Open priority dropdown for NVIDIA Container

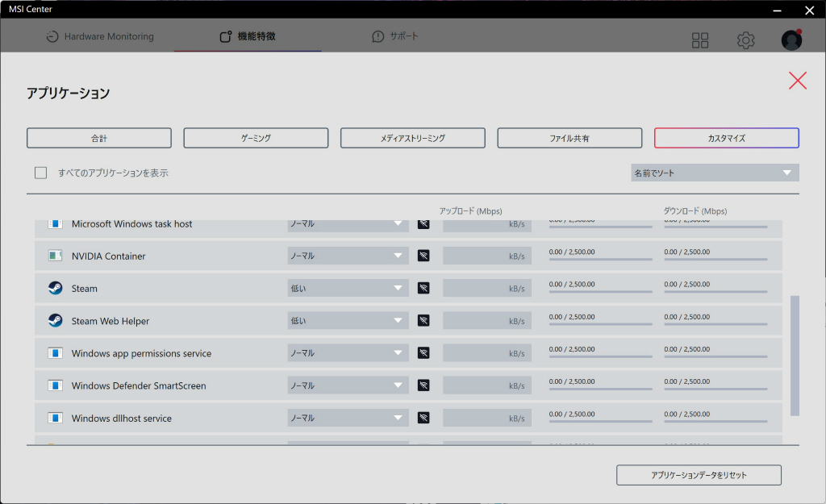click(x=348, y=256)
